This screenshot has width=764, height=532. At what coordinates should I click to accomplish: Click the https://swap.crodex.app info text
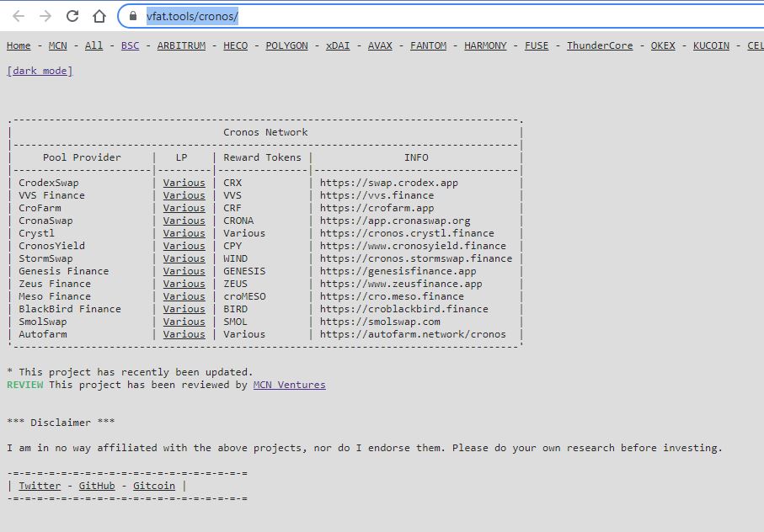(x=389, y=183)
